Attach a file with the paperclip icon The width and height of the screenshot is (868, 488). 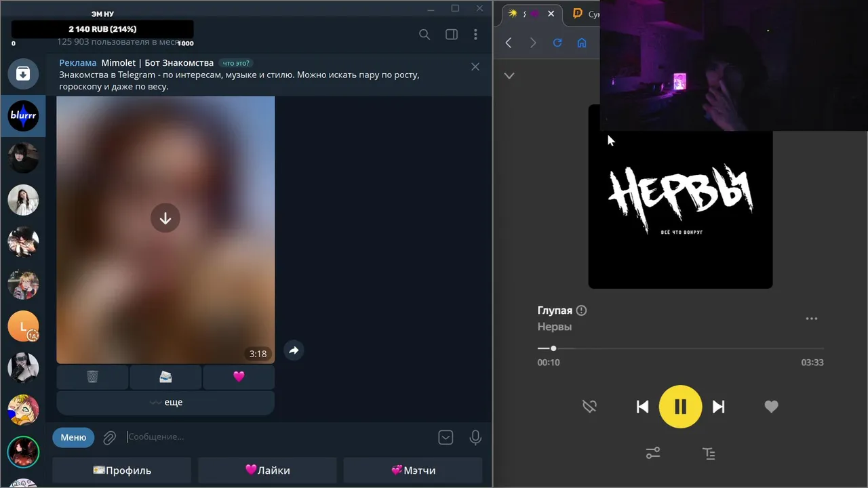(x=109, y=438)
